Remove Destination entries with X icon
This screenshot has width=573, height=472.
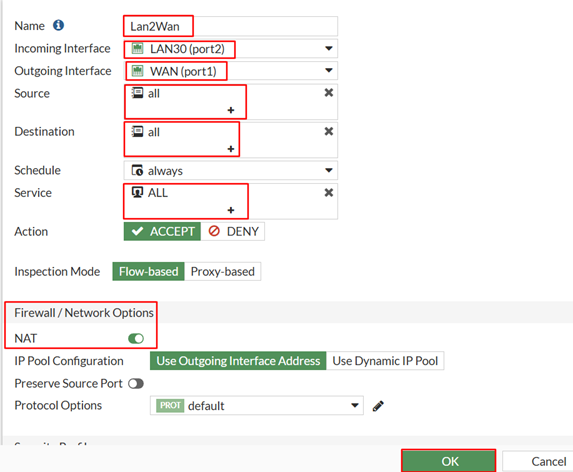click(329, 131)
